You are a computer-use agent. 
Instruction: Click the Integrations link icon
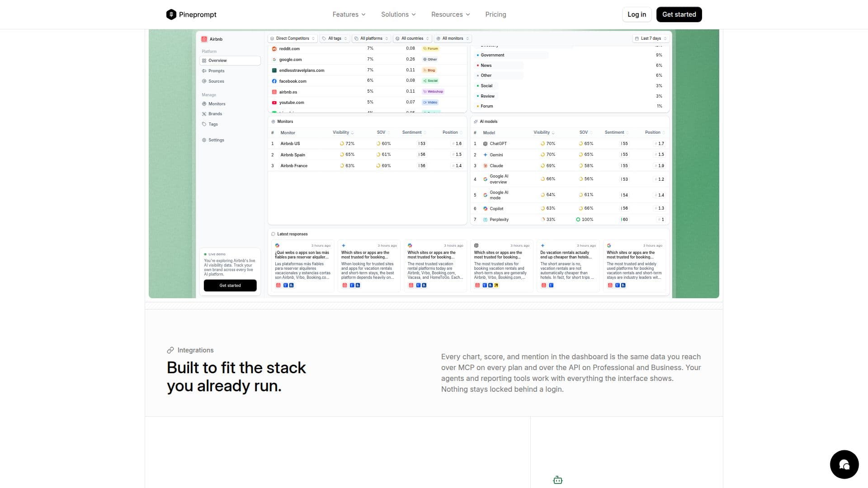coord(170,350)
